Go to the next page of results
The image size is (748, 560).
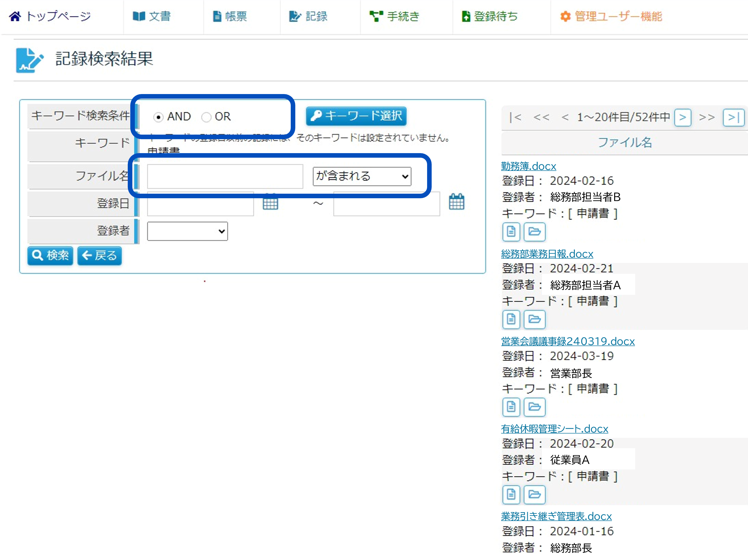[682, 117]
